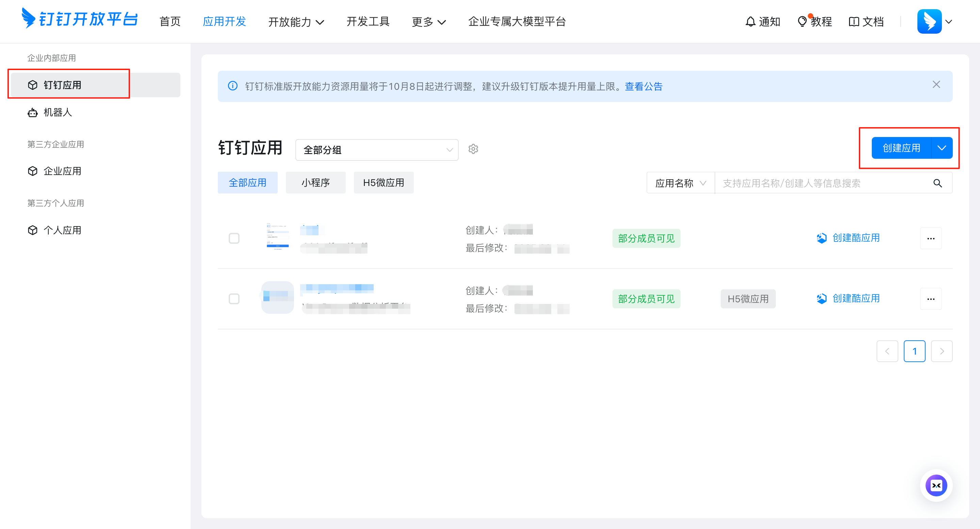The height and width of the screenshot is (529, 980).
Task: Go to 首页 in top navigation
Action: click(x=170, y=22)
